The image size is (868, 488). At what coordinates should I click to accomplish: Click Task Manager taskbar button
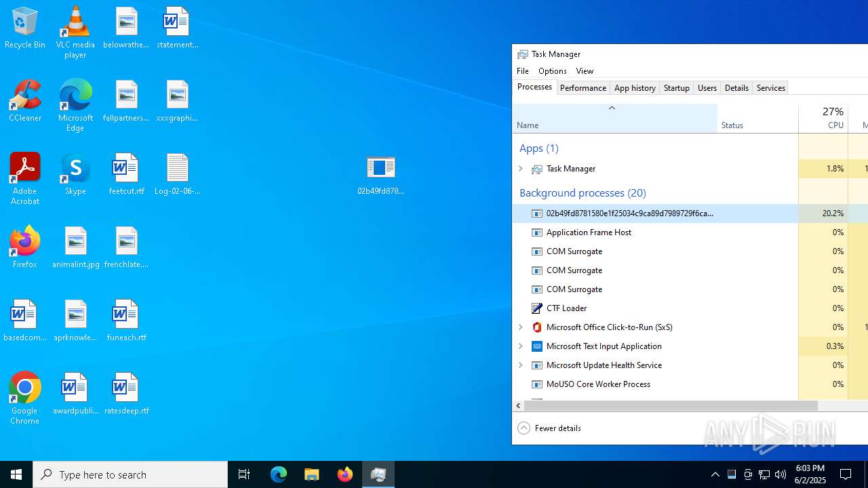(x=378, y=474)
